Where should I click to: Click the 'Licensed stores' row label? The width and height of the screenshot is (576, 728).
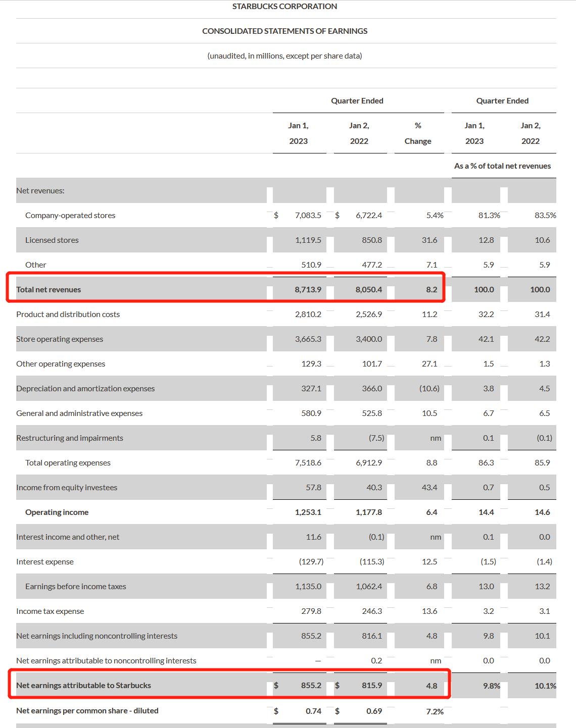[52, 240]
